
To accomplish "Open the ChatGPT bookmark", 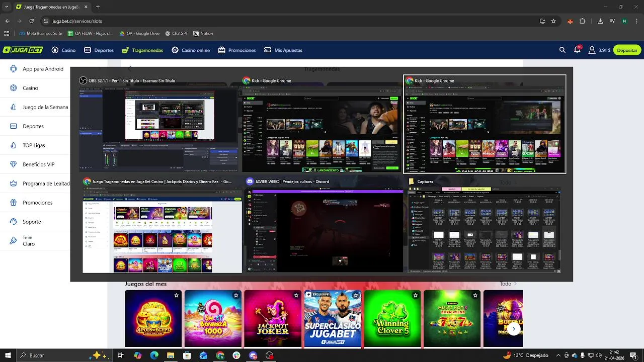I will (x=177, y=34).
